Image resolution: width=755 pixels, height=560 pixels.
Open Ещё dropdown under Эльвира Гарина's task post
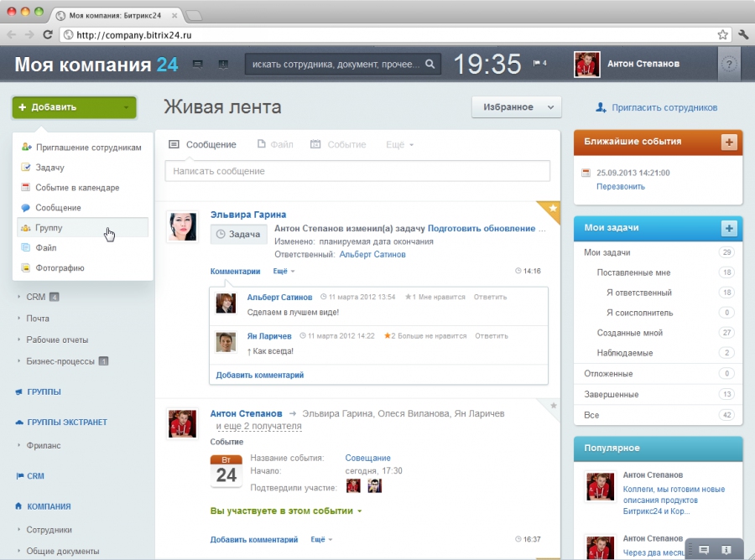coord(284,272)
